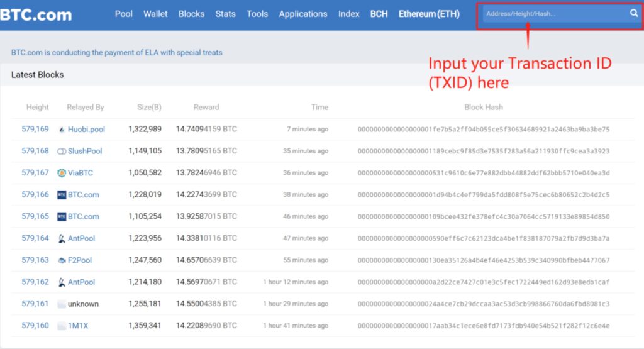The height and width of the screenshot is (349, 644).
Task: Click block hash for height 579,169
Action: 484,130
